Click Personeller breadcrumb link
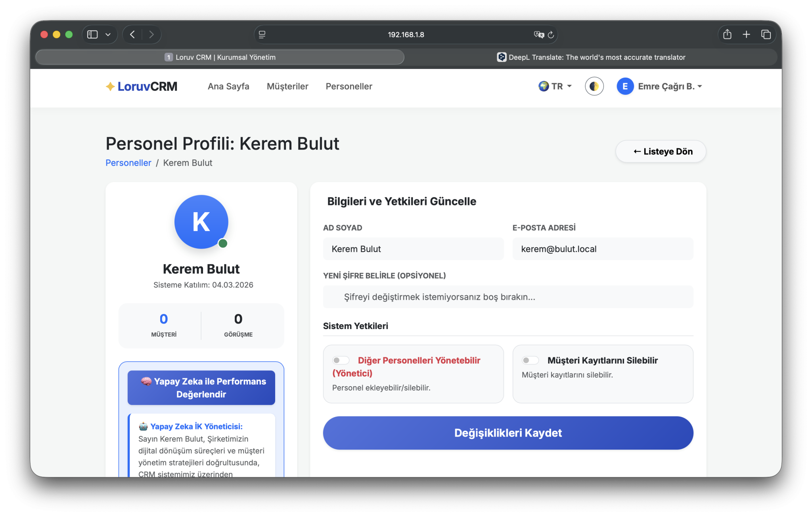The width and height of the screenshot is (812, 517). [x=128, y=163]
